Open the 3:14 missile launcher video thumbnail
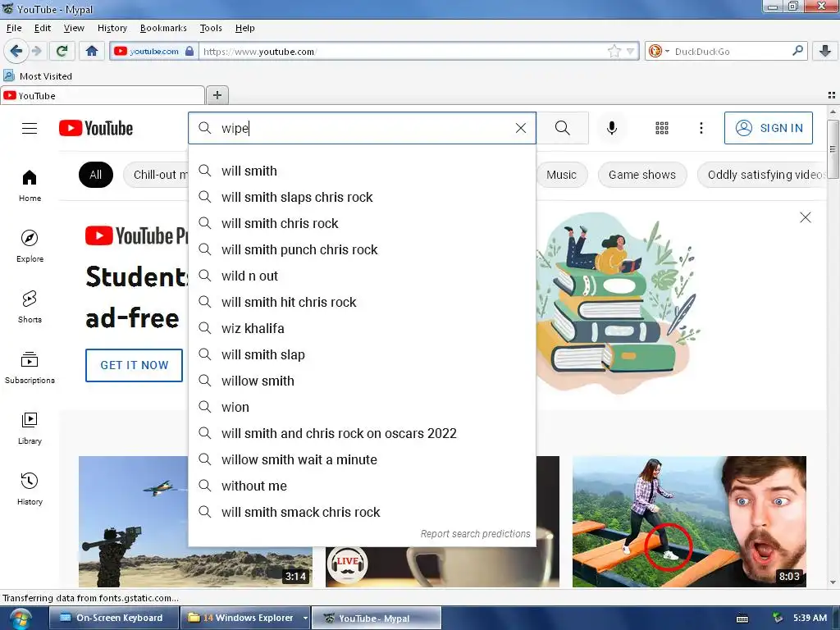 point(133,521)
